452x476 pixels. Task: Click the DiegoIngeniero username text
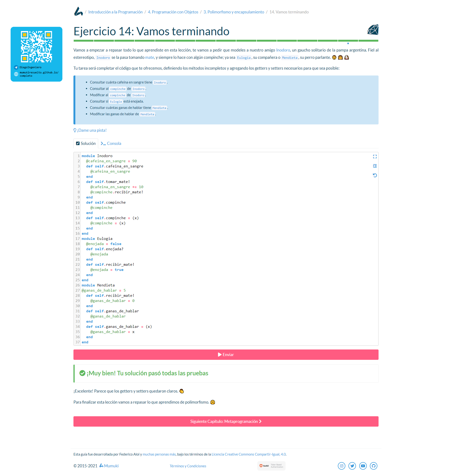[30, 67]
